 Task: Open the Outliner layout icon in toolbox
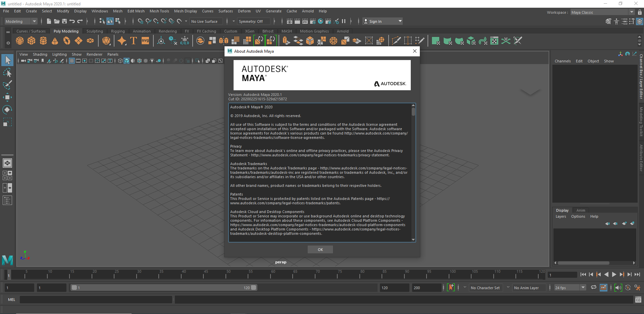[7, 200]
